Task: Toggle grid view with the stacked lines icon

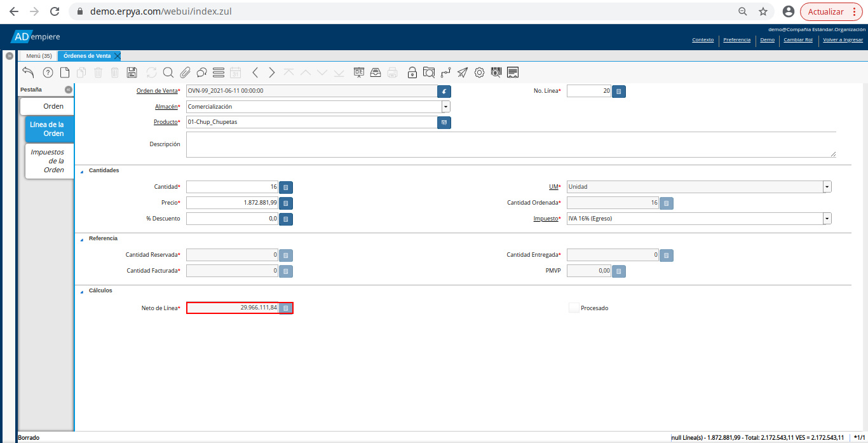Action: [x=219, y=72]
